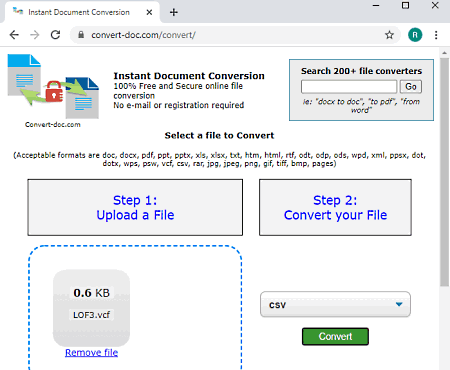The image size is (450, 370).
Task: Click the address bar URL convert-doc.com/convert/
Action: 143,35
